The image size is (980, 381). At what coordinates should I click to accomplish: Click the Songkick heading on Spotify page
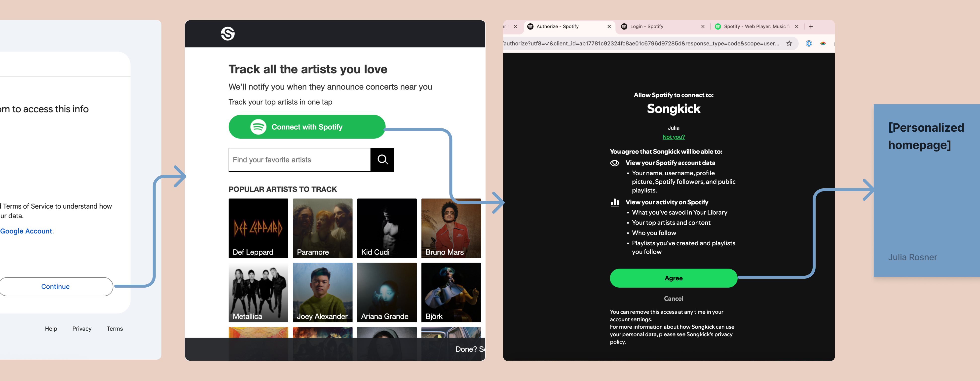click(x=673, y=109)
